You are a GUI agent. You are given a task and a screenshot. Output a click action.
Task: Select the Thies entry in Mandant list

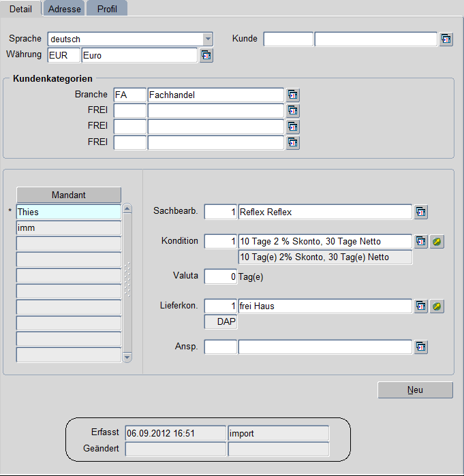pyautogui.click(x=68, y=212)
